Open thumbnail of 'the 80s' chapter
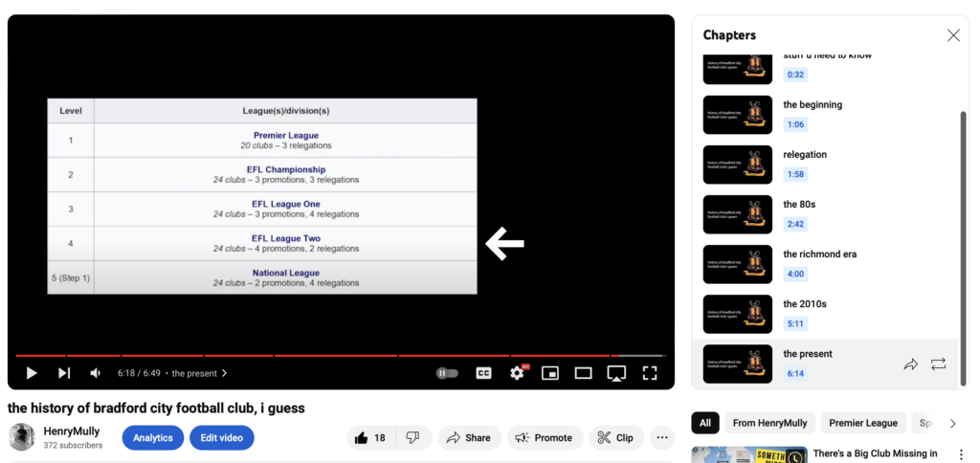Image resolution: width=980 pixels, height=463 pixels. tap(738, 214)
